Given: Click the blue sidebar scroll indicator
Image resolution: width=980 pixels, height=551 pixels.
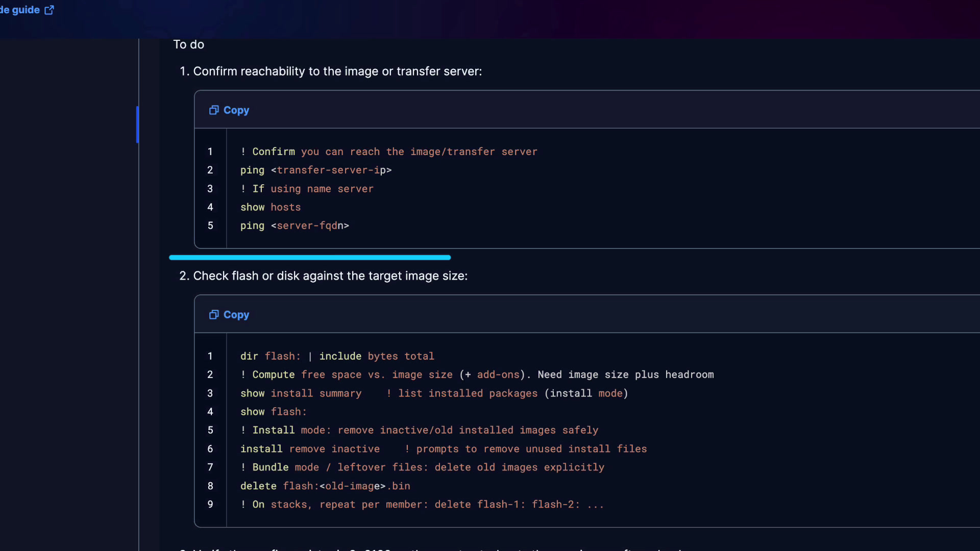Looking at the screenshot, I should 137,124.
